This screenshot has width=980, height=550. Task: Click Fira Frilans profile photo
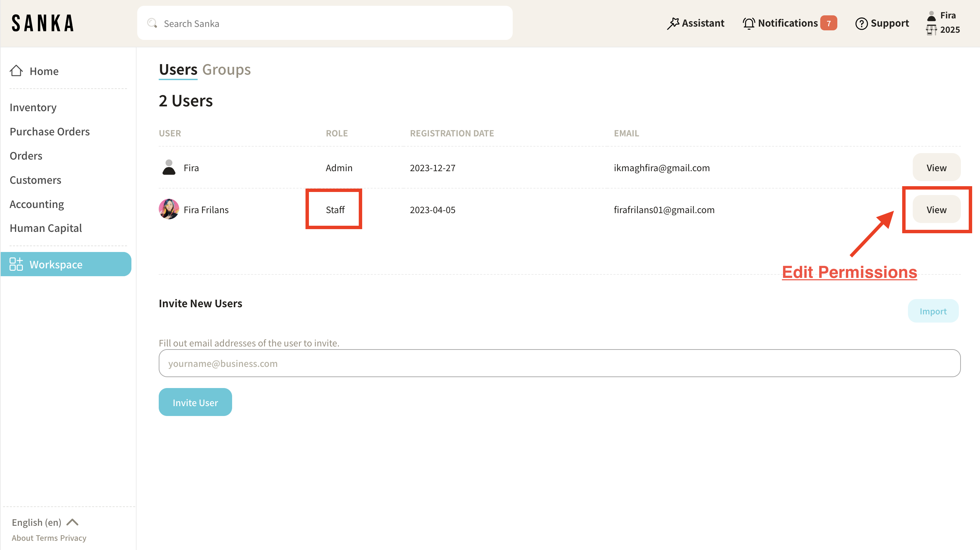coord(169,209)
